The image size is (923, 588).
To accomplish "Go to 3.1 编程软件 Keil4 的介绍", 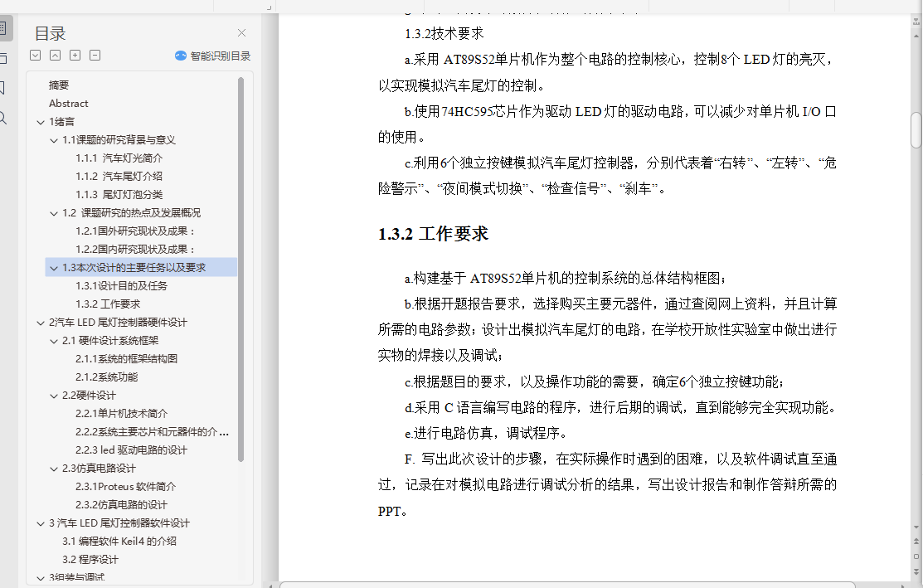I will pyautogui.click(x=119, y=541).
